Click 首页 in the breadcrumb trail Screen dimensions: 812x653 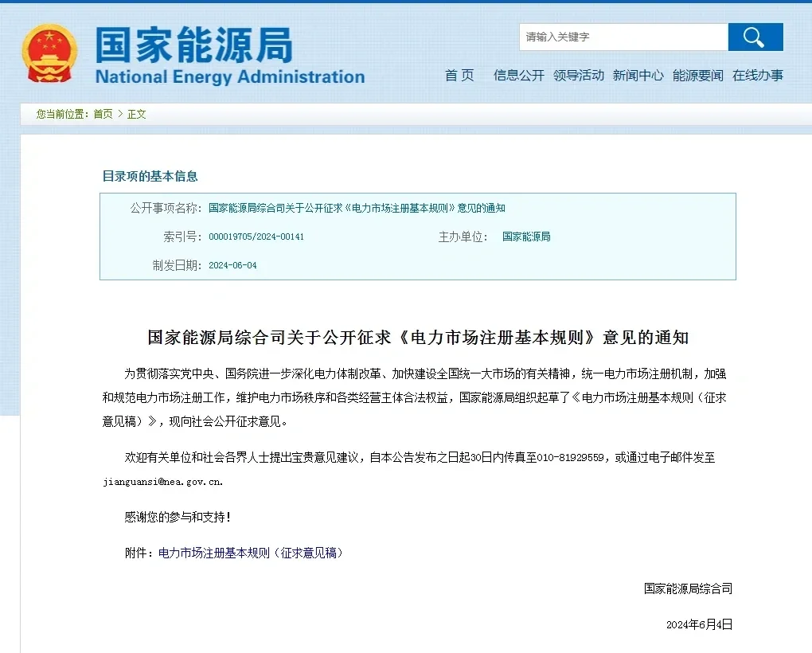(x=104, y=114)
